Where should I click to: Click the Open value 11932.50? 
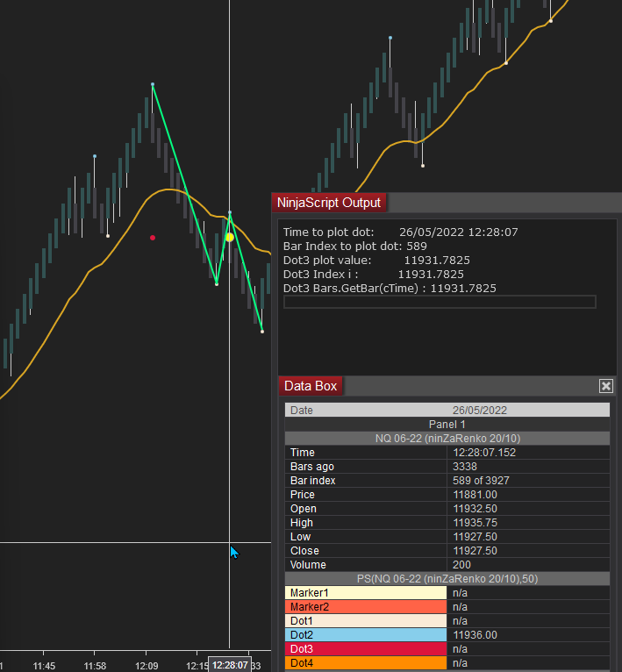click(x=475, y=509)
